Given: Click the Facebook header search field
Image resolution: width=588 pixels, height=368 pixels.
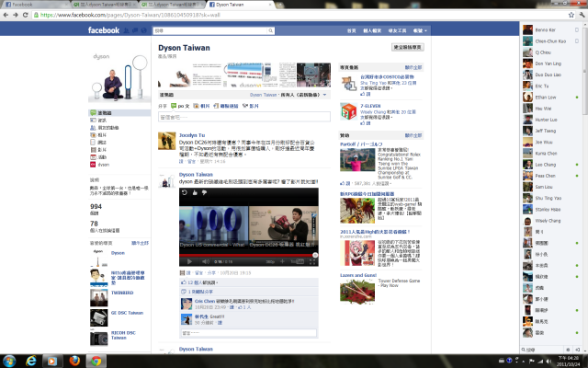Looking at the screenshot, I should (210, 30).
